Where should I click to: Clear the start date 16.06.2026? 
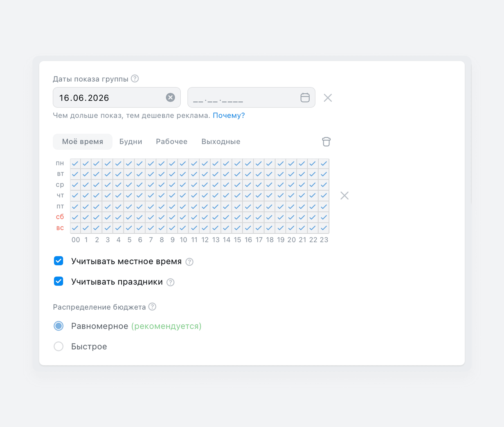(170, 98)
